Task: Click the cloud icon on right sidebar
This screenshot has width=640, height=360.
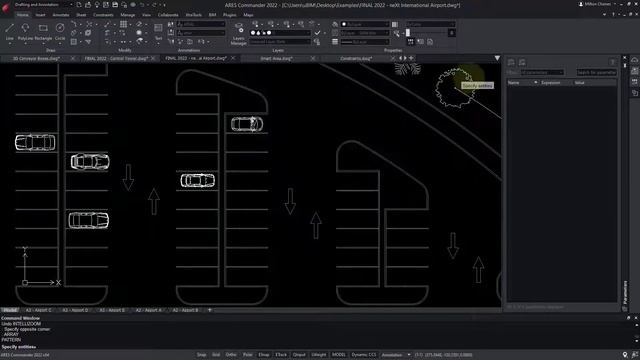Action: [634, 60]
